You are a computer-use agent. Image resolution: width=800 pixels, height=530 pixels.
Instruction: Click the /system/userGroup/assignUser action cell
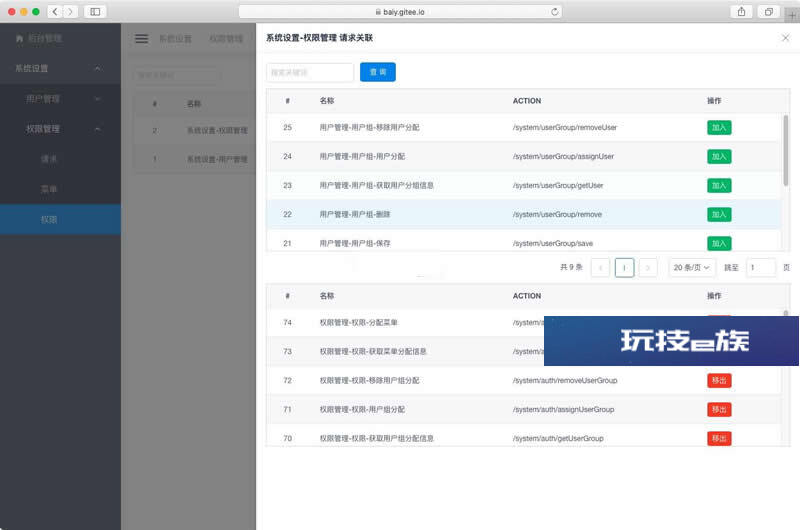(x=563, y=157)
